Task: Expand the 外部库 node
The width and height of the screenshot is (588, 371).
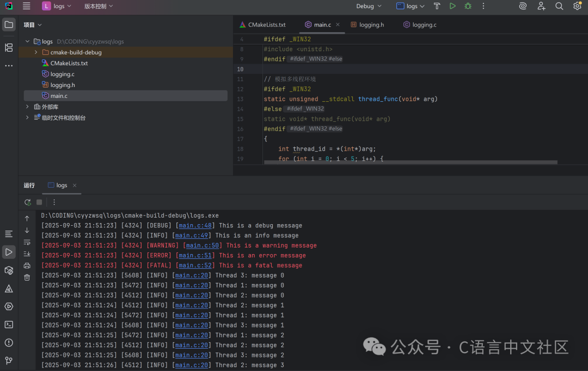Action: point(27,107)
